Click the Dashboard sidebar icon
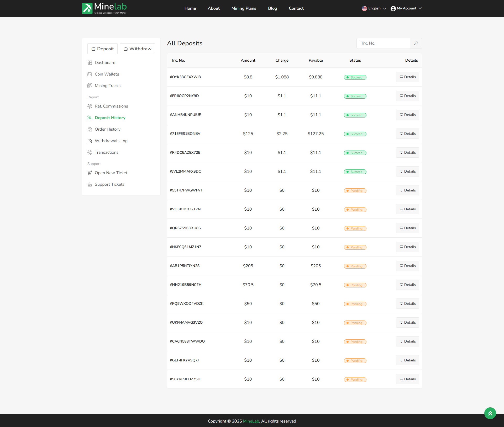 [x=90, y=63]
